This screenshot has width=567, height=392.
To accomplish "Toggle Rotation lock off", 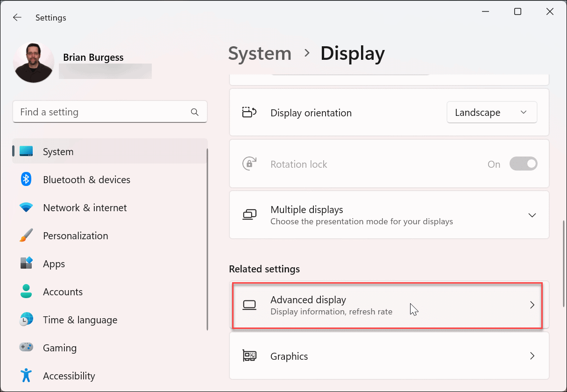I will 524,164.
